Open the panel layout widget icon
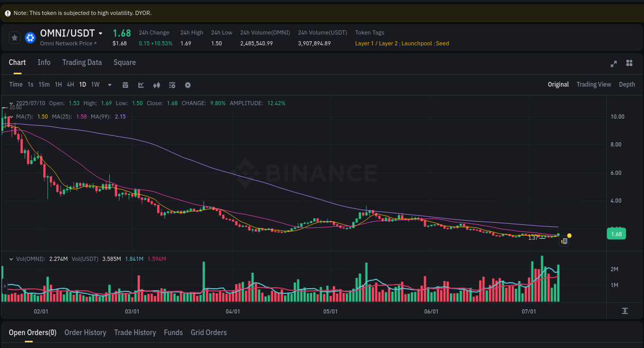The image size is (644, 348). pyautogui.click(x=629, y=63)
